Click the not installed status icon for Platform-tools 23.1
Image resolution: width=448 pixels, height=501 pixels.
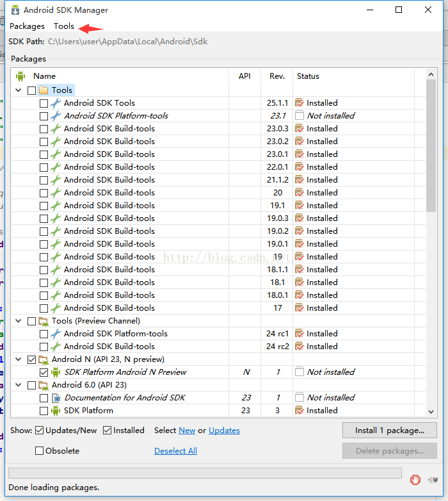click(x=300, y=115)
